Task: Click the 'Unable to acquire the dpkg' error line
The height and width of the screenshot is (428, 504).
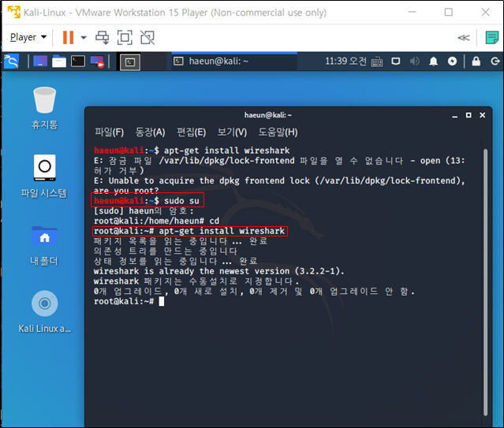Action: point(279,181)
